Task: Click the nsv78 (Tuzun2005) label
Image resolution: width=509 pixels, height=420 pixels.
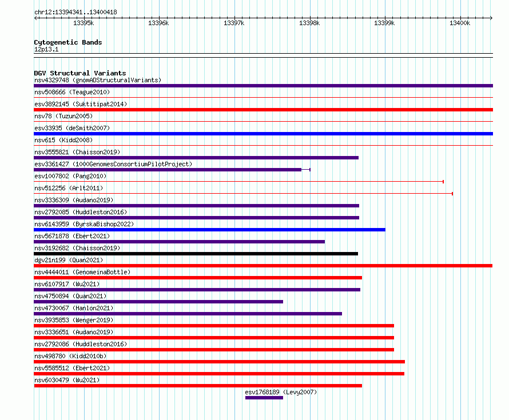Action: coord(63,116)
